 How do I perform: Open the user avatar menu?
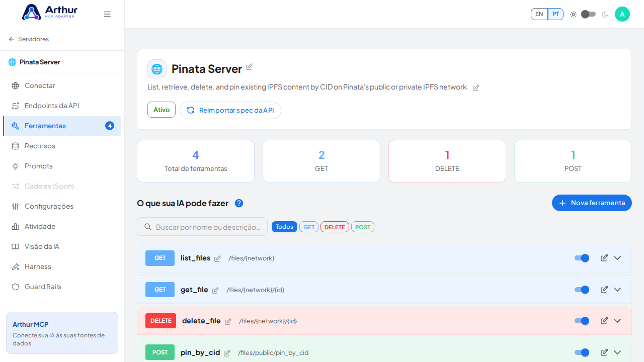click(x=622, y=14)
